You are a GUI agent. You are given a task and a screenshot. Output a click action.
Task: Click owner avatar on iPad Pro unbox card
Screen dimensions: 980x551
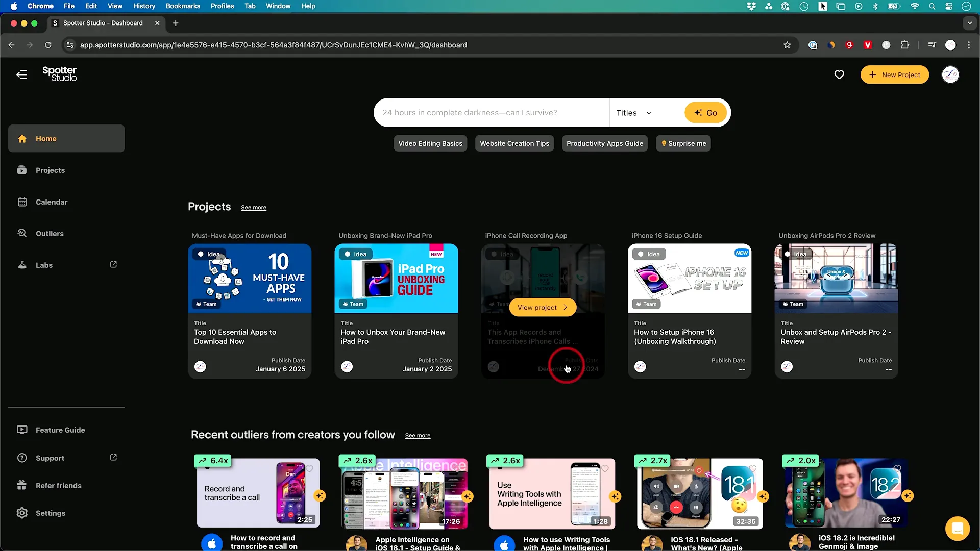tap(347, 366)
